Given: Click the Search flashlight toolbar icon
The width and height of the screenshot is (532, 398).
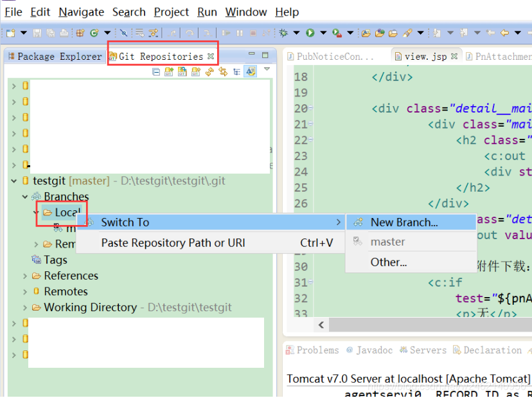Looking at the screenshot, I should coord(407,33).
